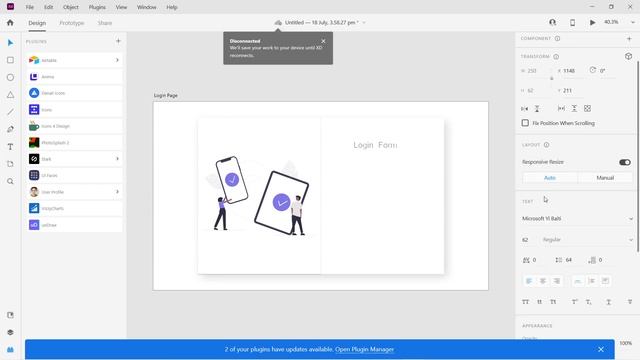The height and width of the screenshot is (360, 640).
Task: Apply underline text style
Action: [x=609, y=302]
